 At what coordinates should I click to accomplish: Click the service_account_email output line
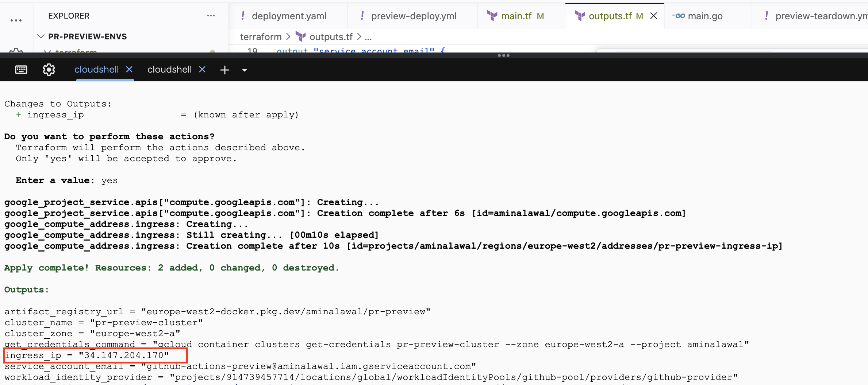[240, 366]
